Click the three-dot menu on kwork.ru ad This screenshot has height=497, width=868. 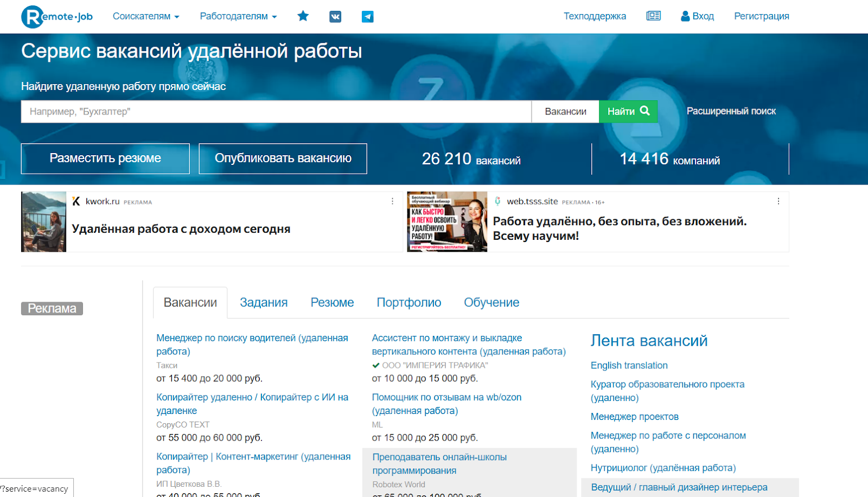393,201
